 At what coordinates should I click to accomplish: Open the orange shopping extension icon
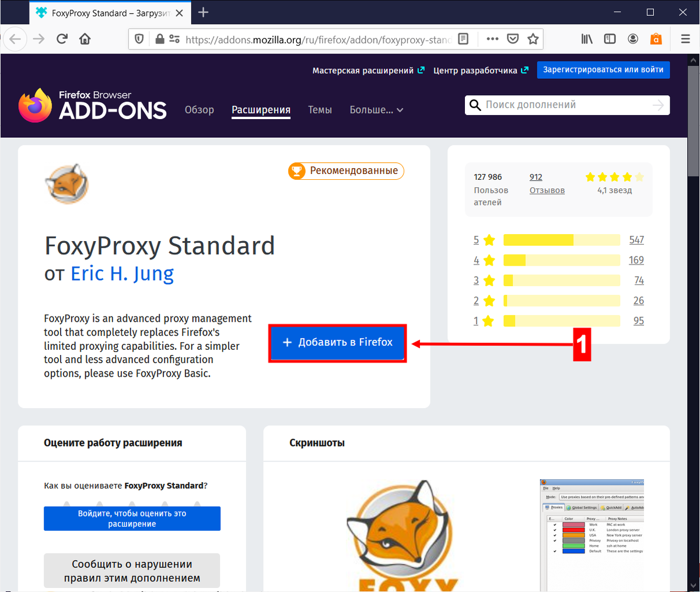coord(656,39)
